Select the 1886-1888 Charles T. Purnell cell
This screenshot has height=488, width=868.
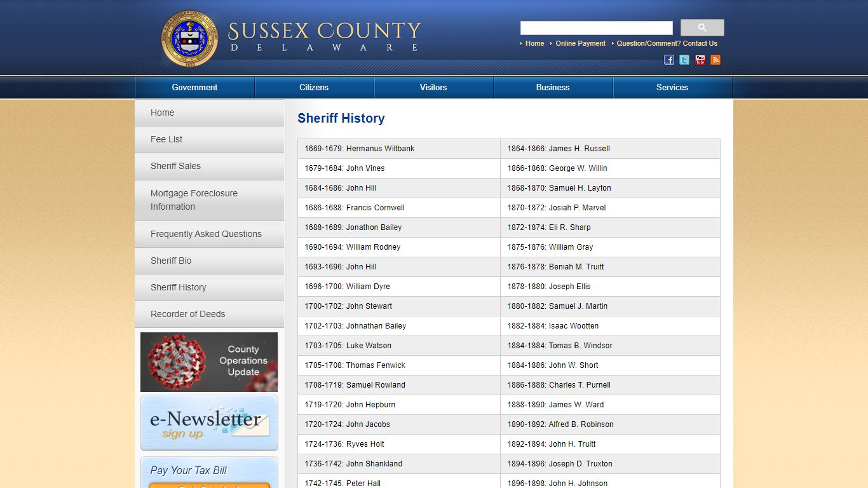611,385
